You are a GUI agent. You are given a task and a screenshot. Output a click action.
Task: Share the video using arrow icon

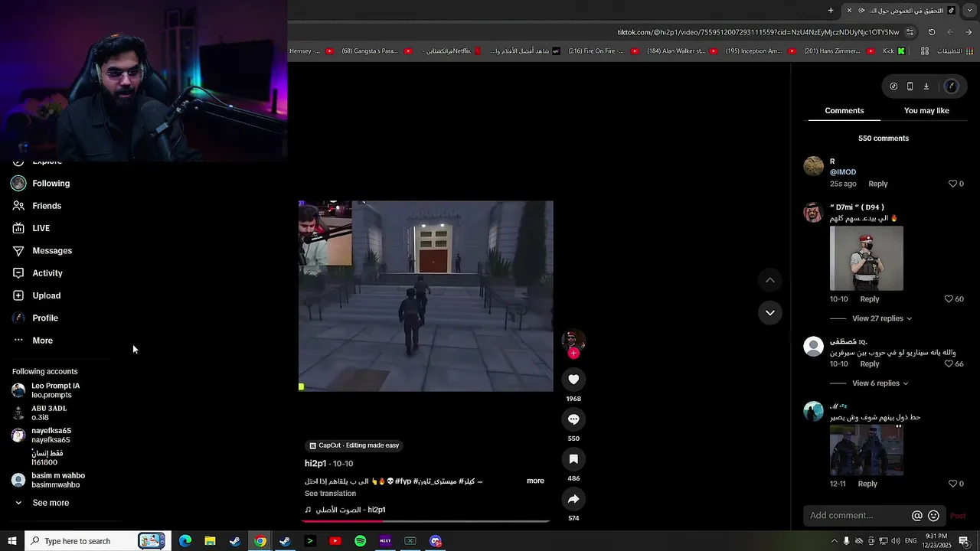[x=573, y=499]
